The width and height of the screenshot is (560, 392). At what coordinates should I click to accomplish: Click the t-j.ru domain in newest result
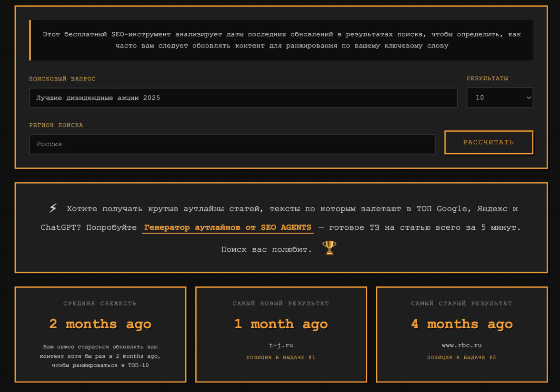[x=280, y=345]
